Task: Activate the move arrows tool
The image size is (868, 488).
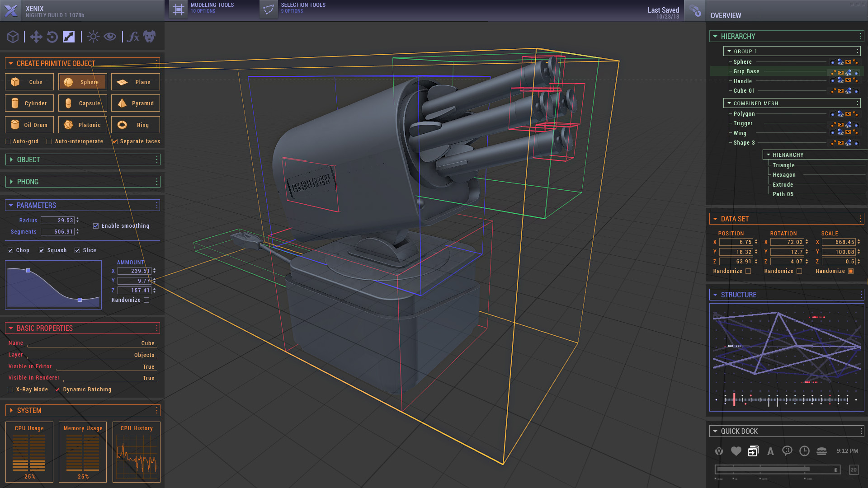Action: tap(36, 37)
